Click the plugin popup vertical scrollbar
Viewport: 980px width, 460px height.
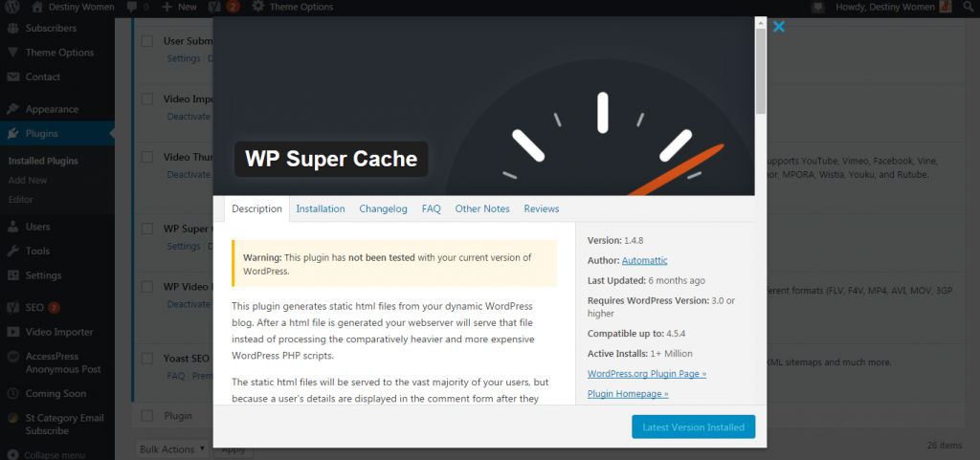tap(761, 67)
